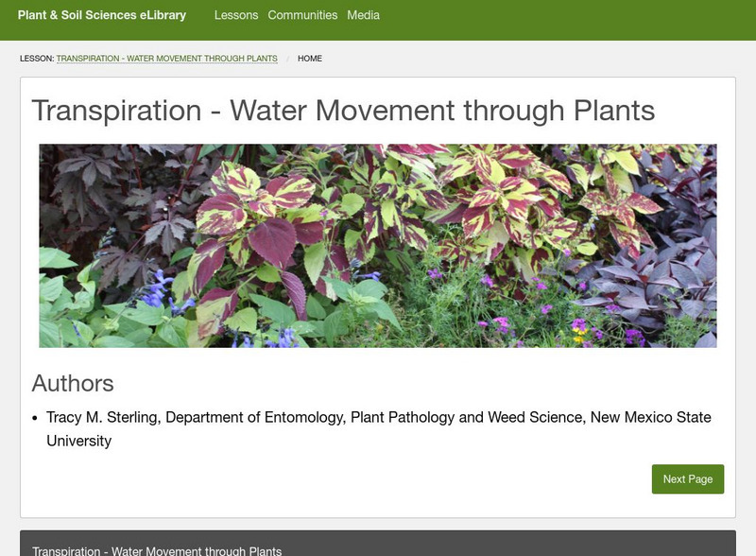Open the Plant & Soil Sciences eLibrary home link
756x556 pixels.
tap(102, 15)
